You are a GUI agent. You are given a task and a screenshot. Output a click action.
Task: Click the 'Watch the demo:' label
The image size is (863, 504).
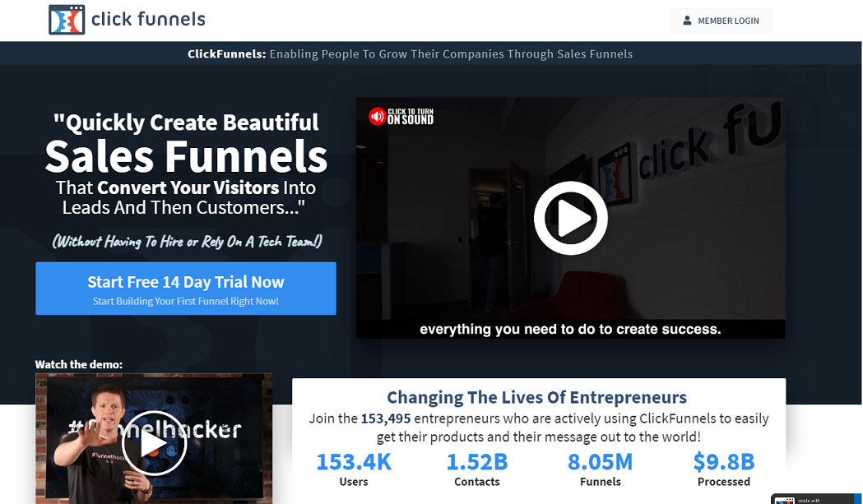(79, 364)
